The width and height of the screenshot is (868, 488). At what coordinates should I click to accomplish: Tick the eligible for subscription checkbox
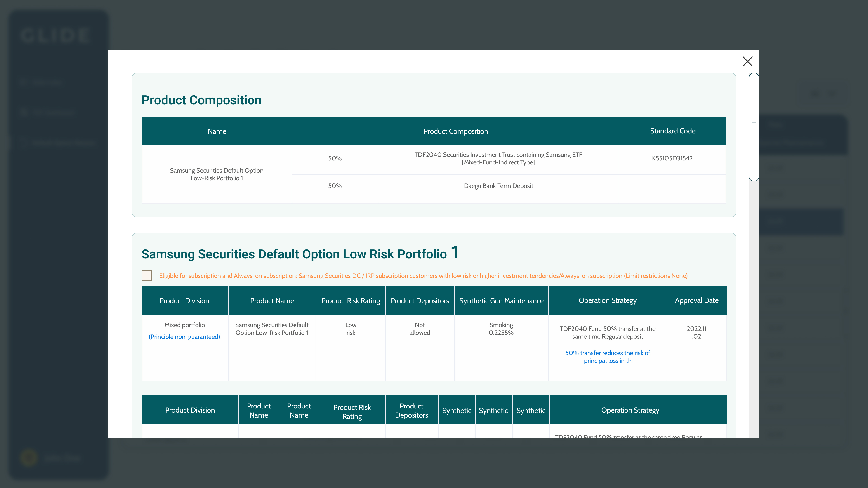click(x=146, y=275)
